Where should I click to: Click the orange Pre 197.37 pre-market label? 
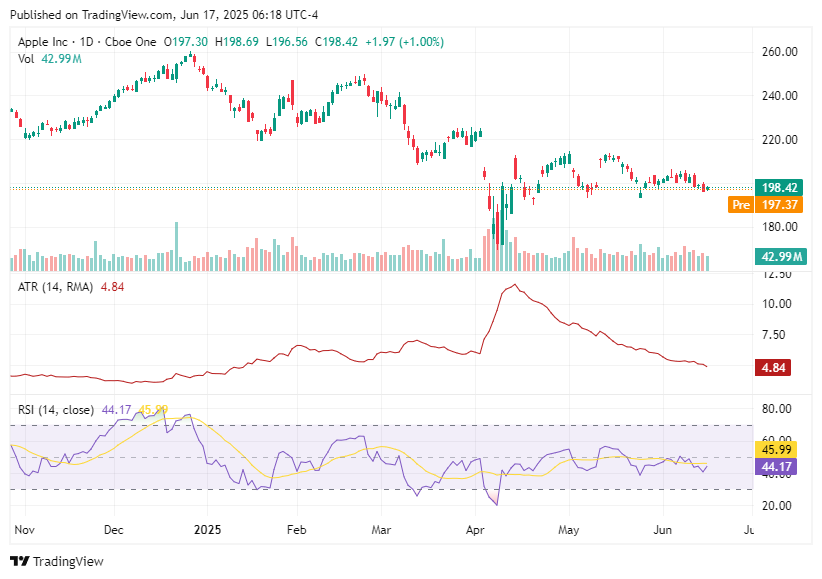pos(765,205)
